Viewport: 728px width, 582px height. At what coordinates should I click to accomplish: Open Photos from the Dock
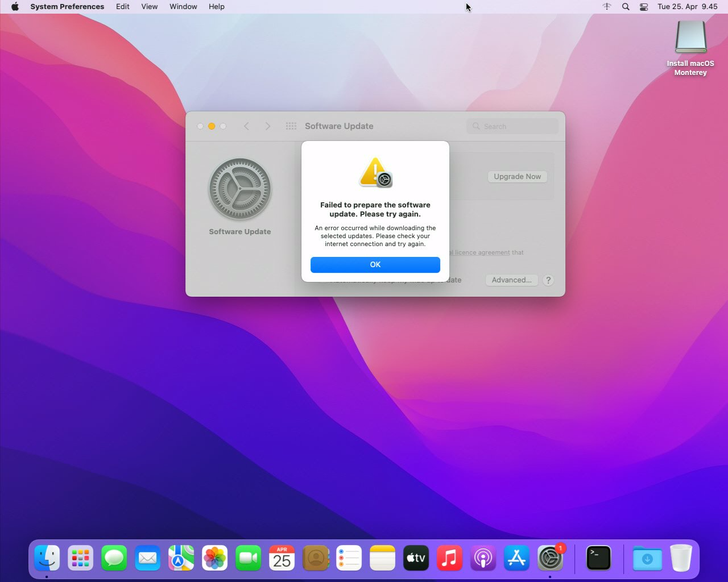tap(214, 558)
